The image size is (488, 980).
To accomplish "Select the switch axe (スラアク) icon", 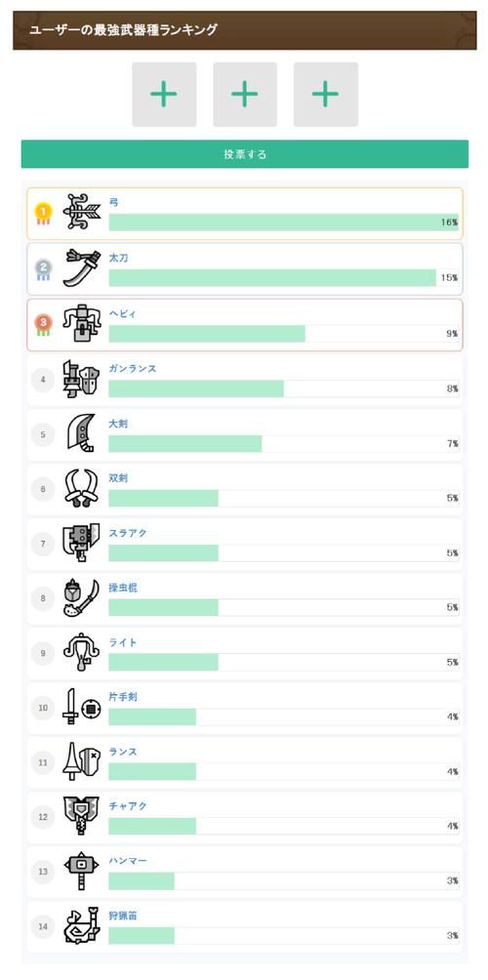I will pos(82,543).
